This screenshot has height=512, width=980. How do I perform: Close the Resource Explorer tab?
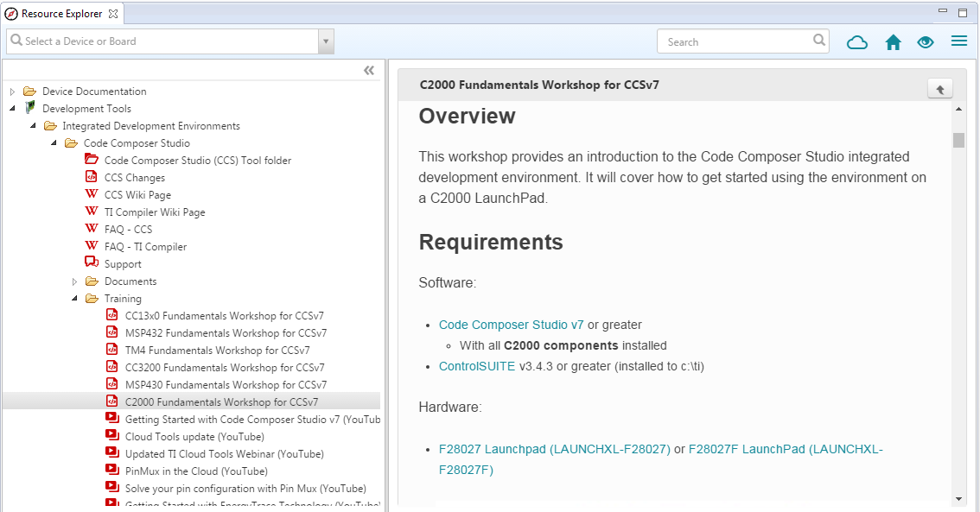(113, 13)
